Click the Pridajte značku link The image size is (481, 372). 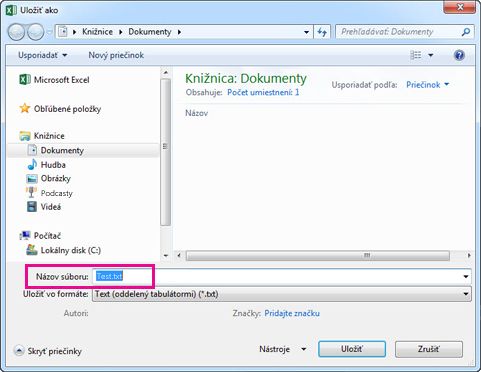tap(292, 313)
